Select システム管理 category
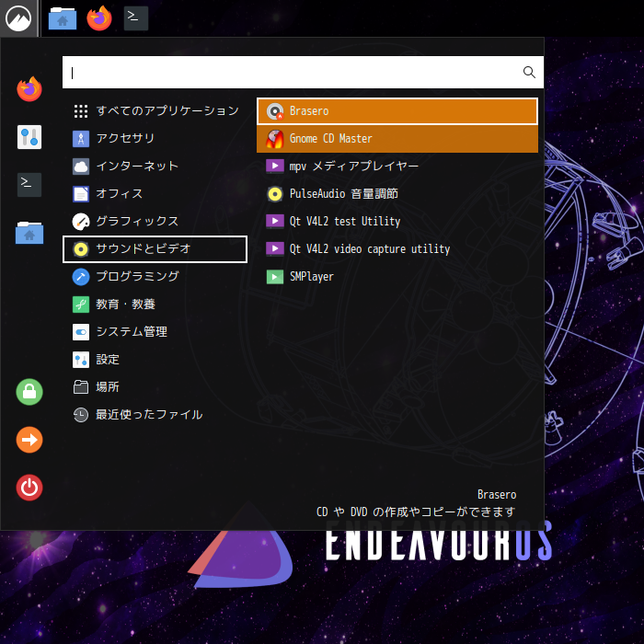Viewport: 644px width, 644px height. (x=155, y=332)
